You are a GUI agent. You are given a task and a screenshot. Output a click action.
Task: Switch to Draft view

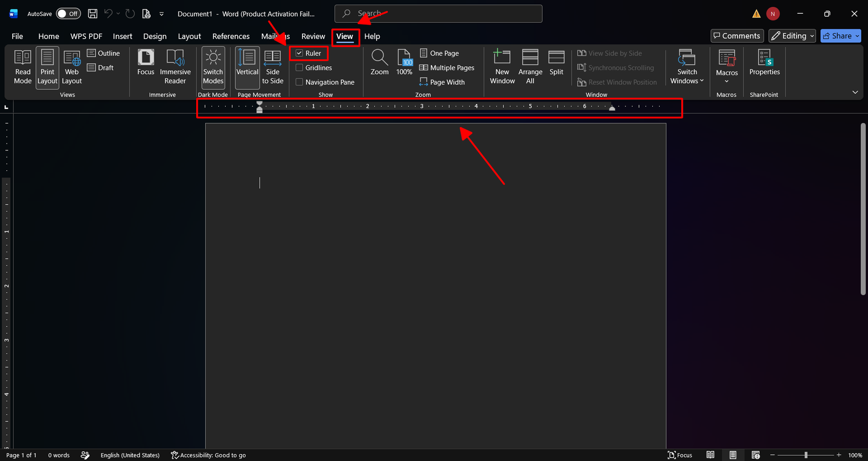(100, 68)
